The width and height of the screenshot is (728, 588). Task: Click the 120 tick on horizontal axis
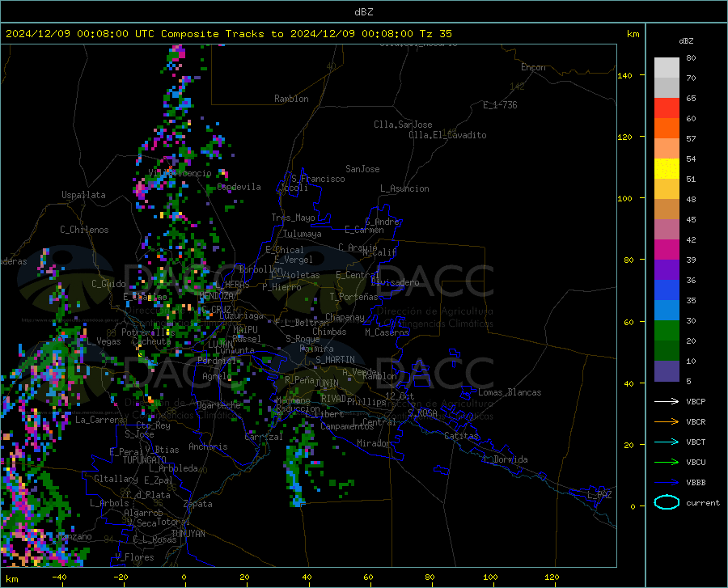point(552,577)
